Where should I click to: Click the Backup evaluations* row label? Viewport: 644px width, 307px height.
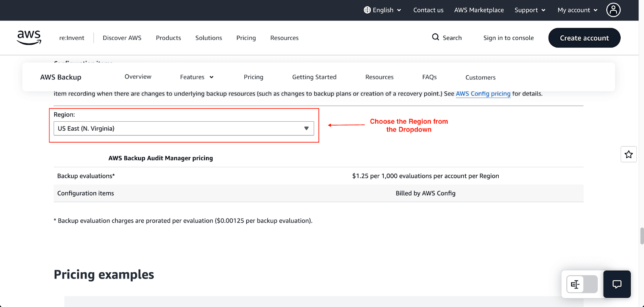click(86, 176)
